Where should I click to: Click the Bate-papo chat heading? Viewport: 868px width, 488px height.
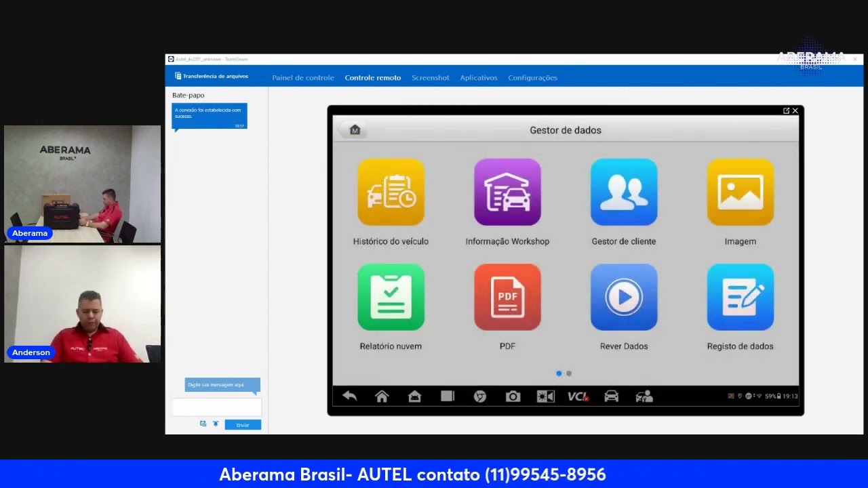click(189, 96)
